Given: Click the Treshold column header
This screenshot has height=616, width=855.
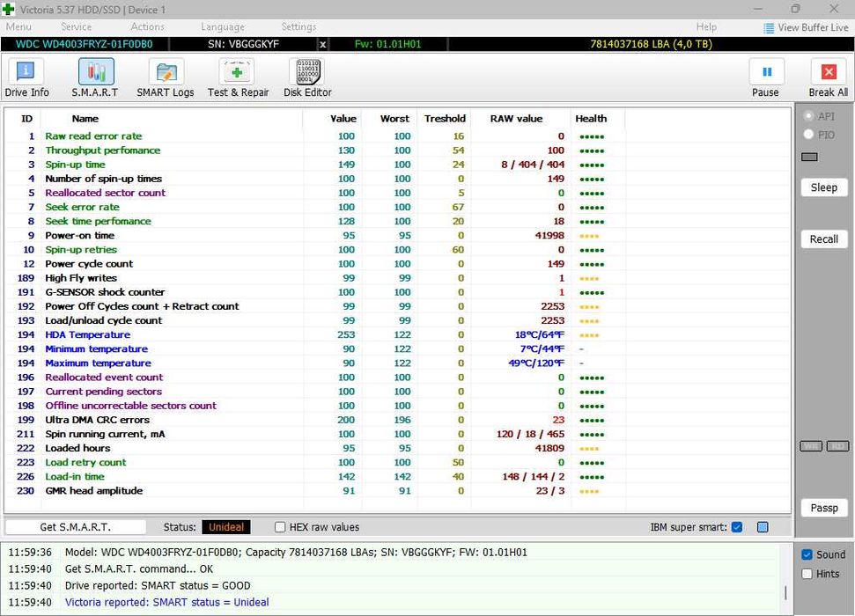Looking at the screenshot, I should [x=445, y=119].
